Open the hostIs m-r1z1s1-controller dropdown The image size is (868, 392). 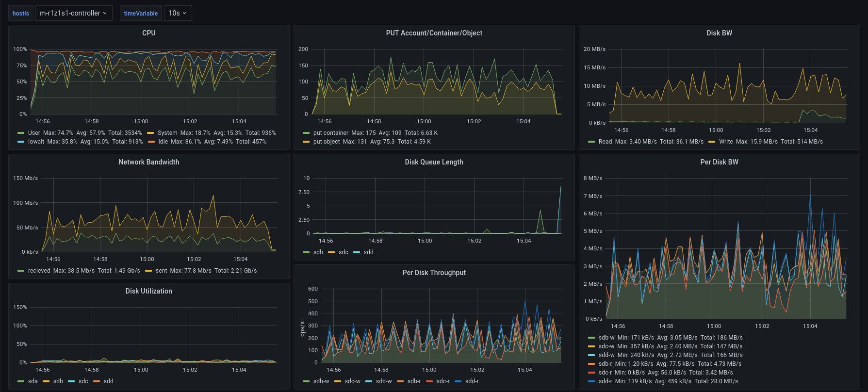pyautogui.click(x=73, y=13)
